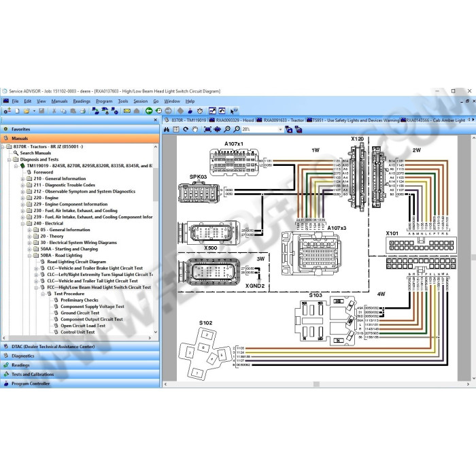Image resolution: width=476 pixels, height=476 pixels.
Task: Open the Diagnostics panel
Action: coord(80,356)
